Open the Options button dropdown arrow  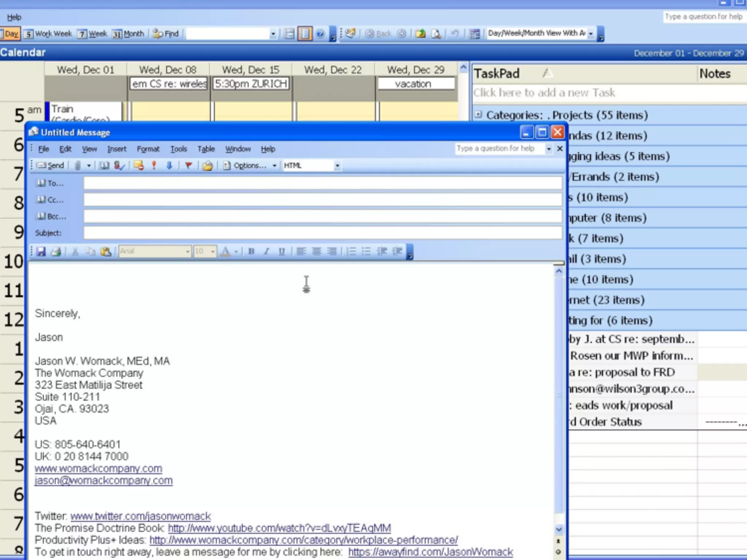click(274, 166)
